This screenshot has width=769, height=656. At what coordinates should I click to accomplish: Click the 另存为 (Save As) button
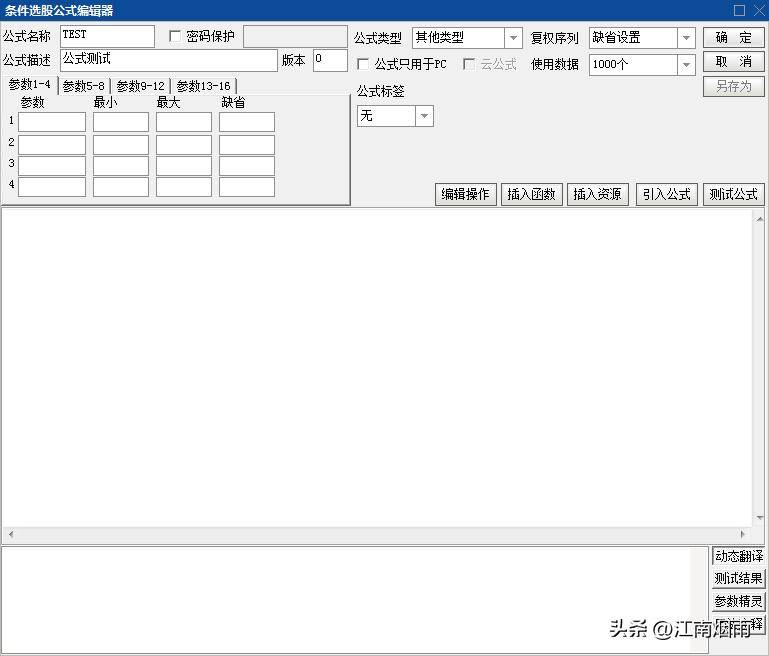coord(734,87)
